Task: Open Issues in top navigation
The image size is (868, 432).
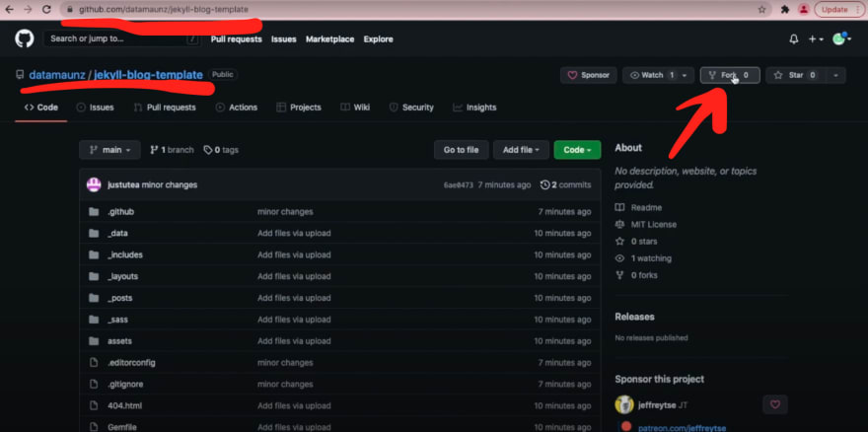Action: 283,39
